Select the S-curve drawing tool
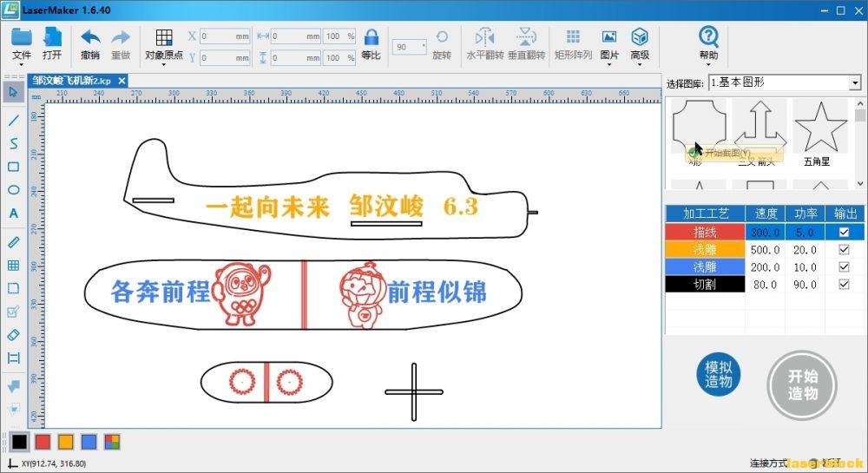868x473 pixels. (14, 144)
